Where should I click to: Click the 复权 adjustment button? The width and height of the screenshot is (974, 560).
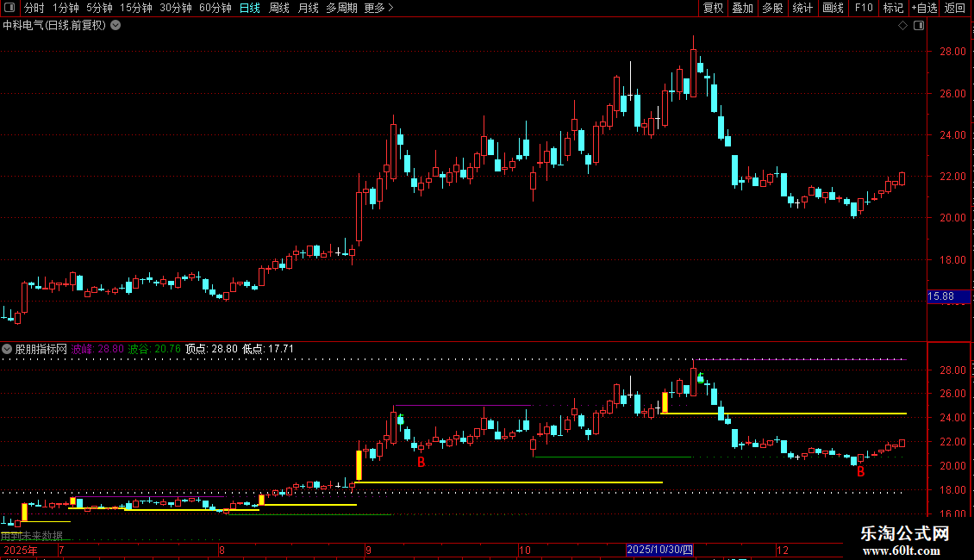coord(713,8)
